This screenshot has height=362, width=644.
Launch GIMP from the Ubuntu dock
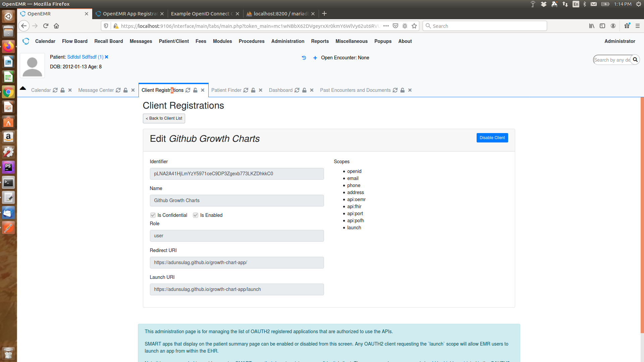point(8,228)
